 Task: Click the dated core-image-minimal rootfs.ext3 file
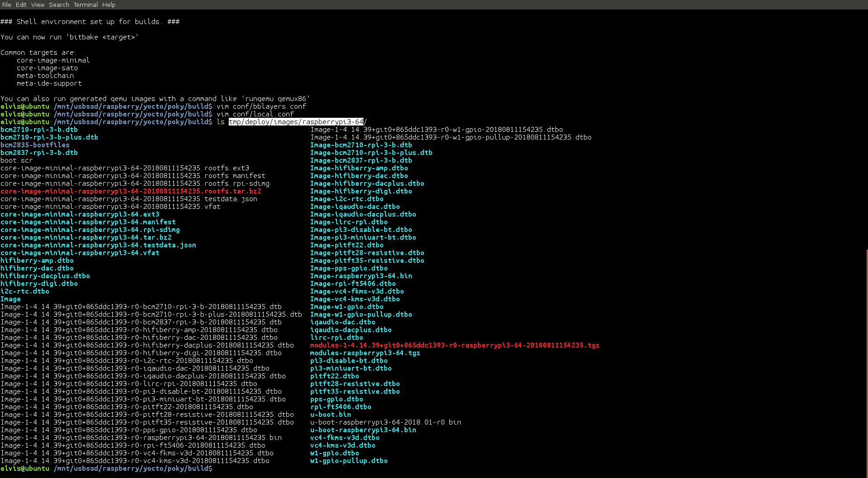click(x=125, y=168)
